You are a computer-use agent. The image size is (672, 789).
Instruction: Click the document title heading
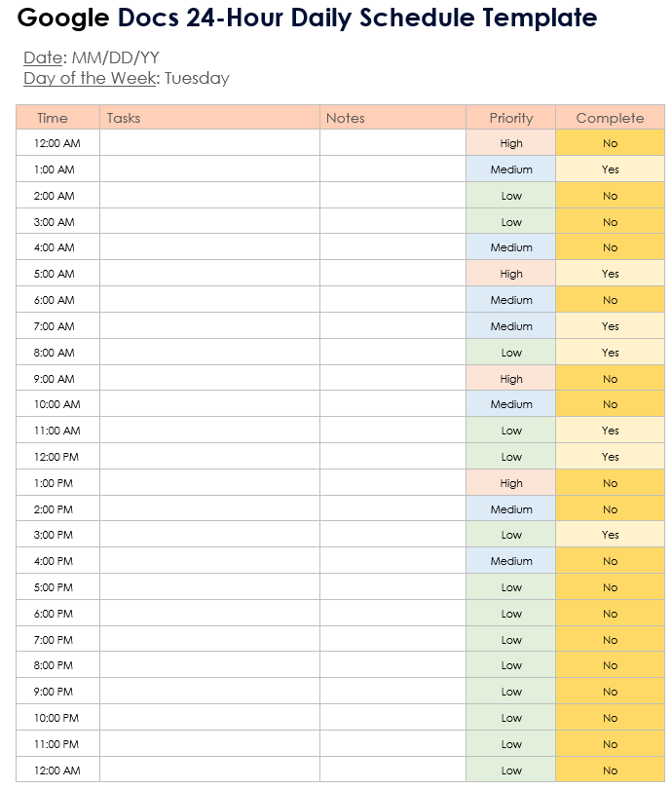click(x=308, y=18)
